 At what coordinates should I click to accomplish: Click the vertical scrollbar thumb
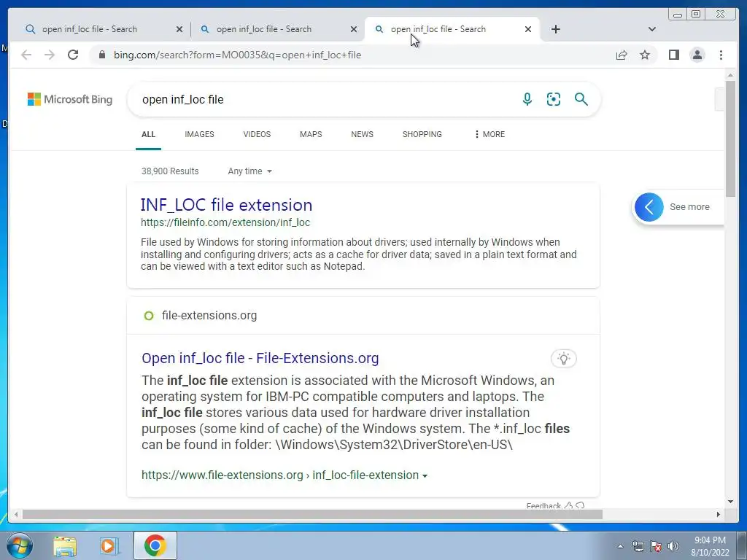(730, 138)
